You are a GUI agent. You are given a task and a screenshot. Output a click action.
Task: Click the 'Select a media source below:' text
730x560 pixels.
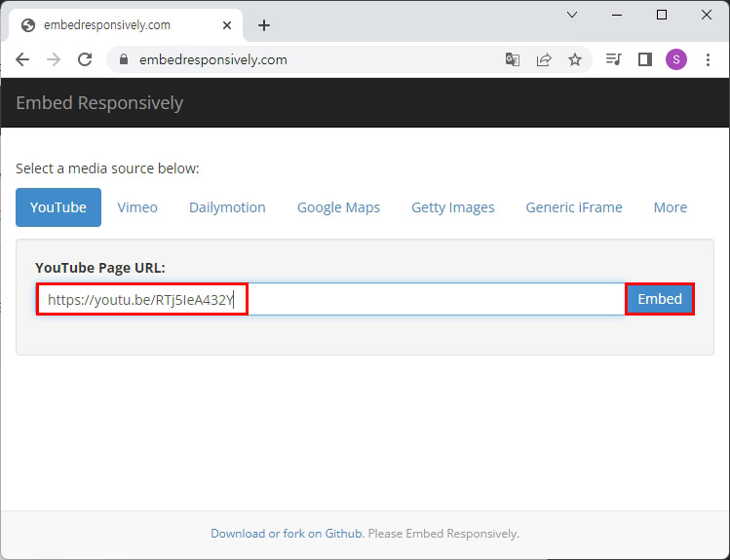tap(107, 168)
